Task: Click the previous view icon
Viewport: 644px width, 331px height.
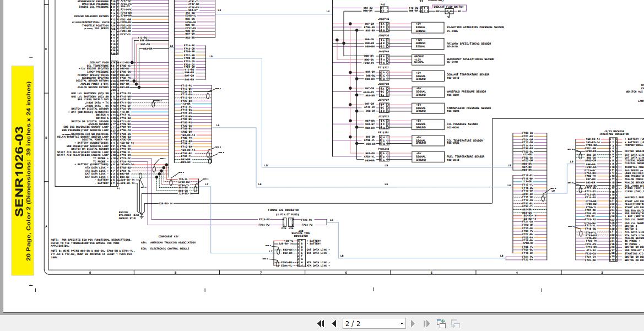Action: (441, 323)
